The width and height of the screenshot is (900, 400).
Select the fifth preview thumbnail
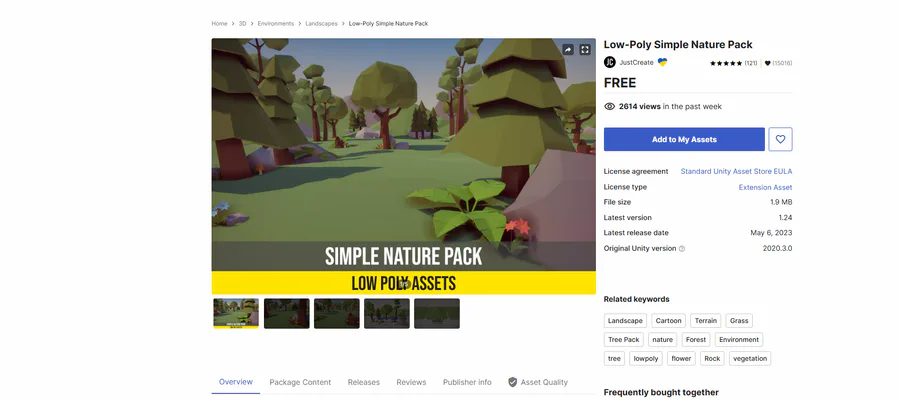click(437, 313)
